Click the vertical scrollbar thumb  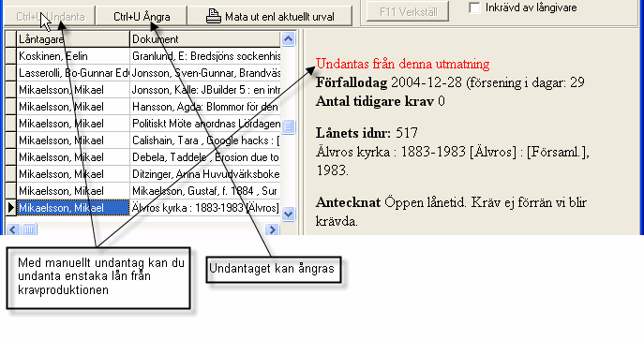point(289,126)
